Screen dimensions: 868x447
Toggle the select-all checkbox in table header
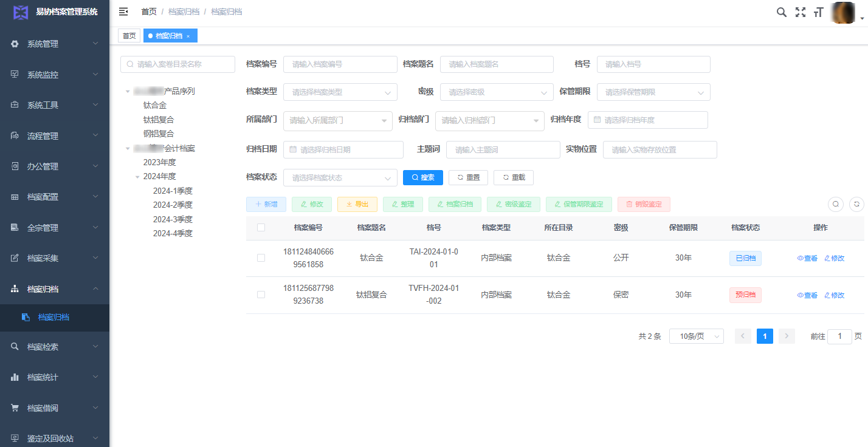point(261,228)
